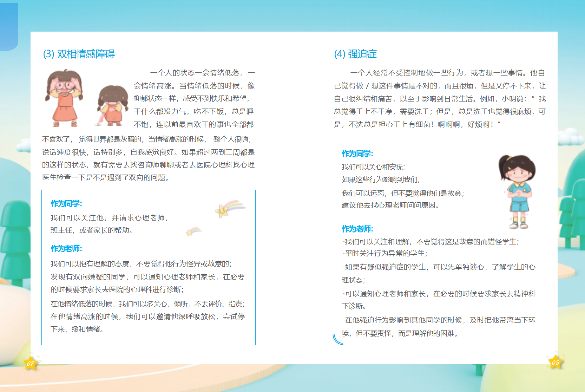The image size is (585, 392).
Task: Click the line starting "不饱，连以前最喜欢"
Action: click(x=194, y=125)
